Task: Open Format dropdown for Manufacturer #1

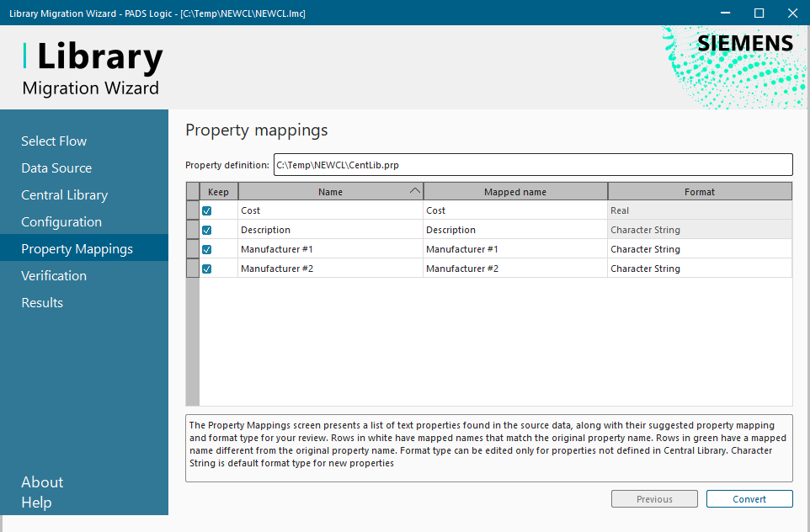Action: click(x=699, y=249)
